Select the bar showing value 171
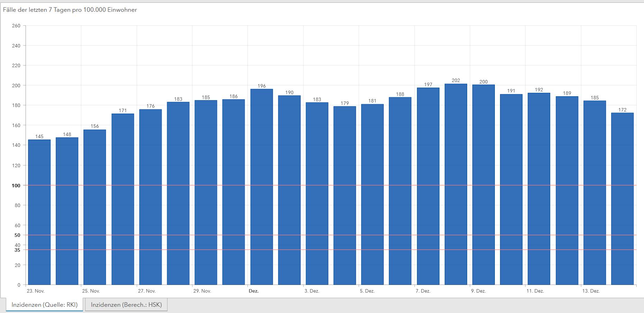The height and width of the screenshot is (313, 644). click(123, 199)
